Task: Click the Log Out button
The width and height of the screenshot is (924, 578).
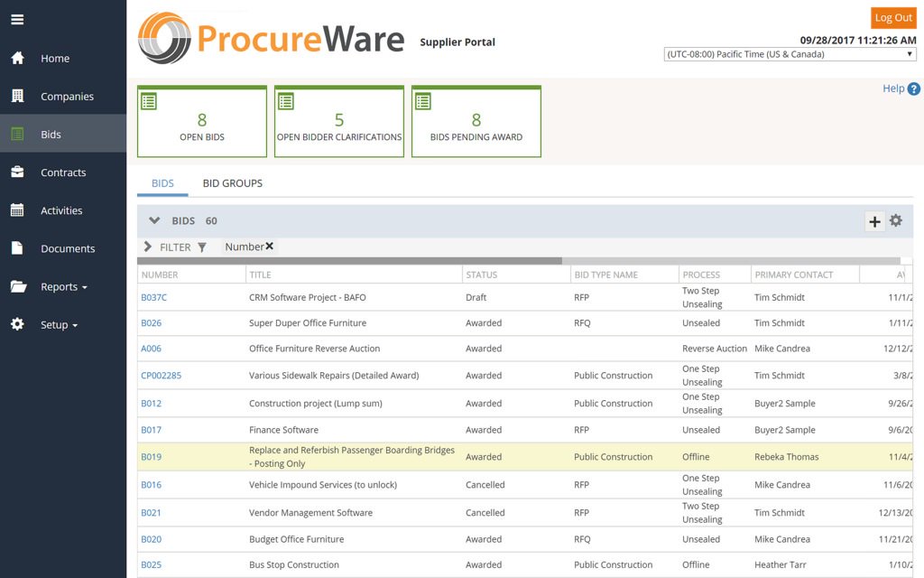Action: coord(893,18)
